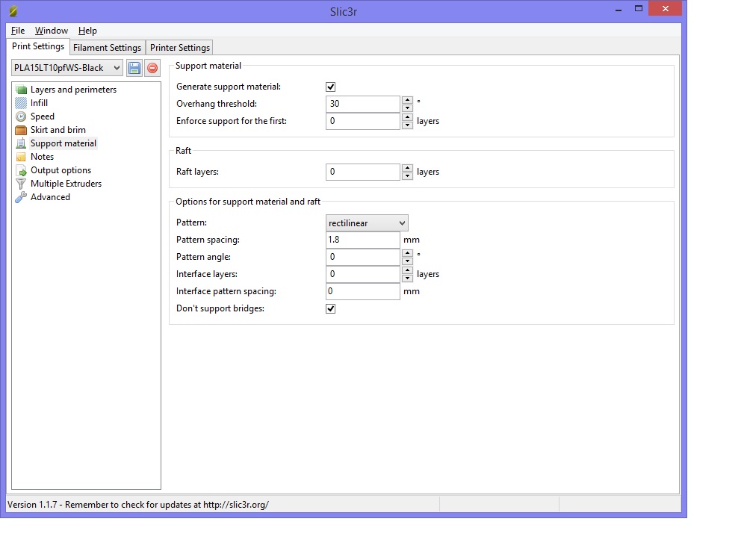
Task: Select Multiple Extruders in sidebar
Action: [66, 184]
